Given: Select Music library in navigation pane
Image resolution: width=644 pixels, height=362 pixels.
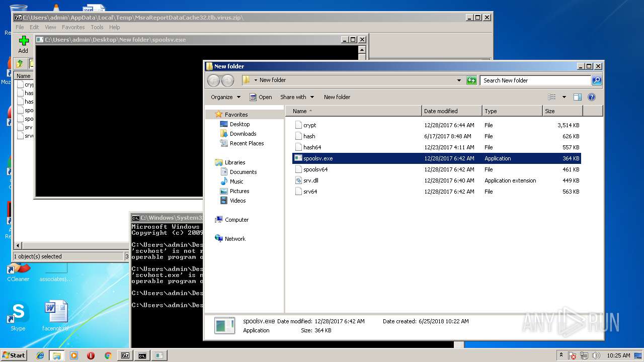Looking at the screenshot, I should pyautogui.click(x=236, y=182).
